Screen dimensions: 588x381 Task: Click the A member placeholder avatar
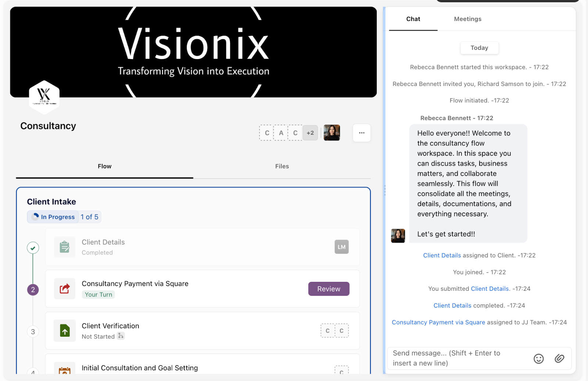(281, 133)
